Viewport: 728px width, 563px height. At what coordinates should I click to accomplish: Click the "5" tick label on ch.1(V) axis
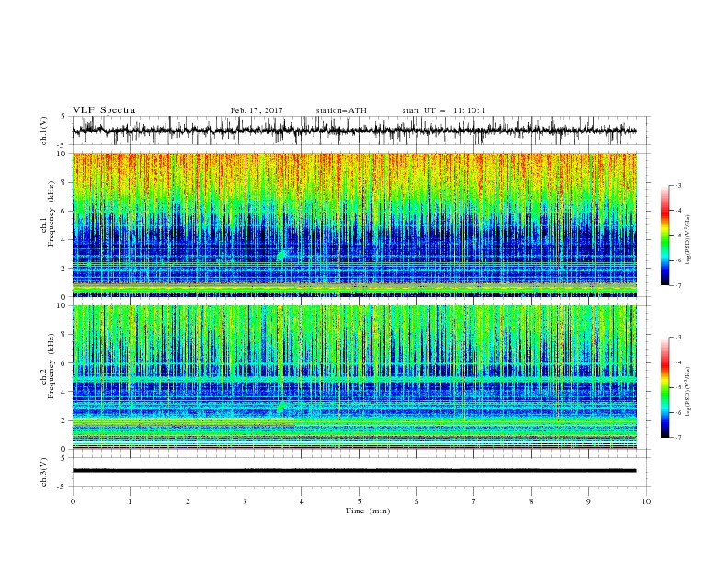63,116
